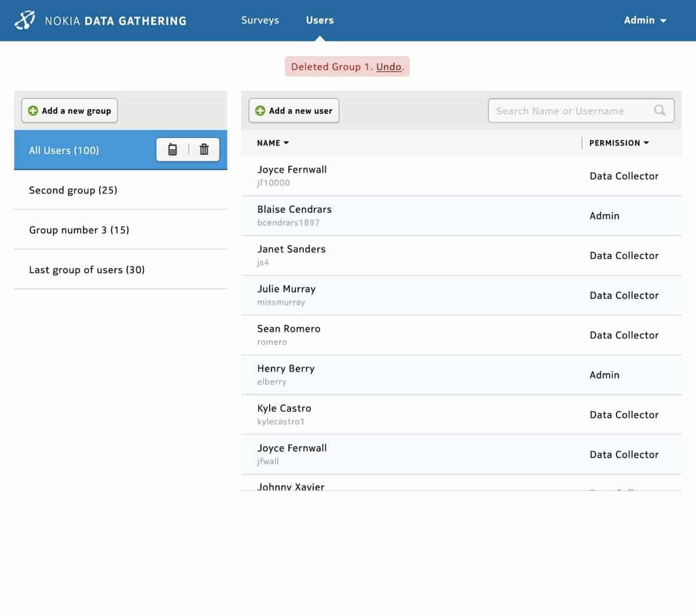696x616 pixels.
Task: Click the Add a new group button
Action: click(70, 111)
